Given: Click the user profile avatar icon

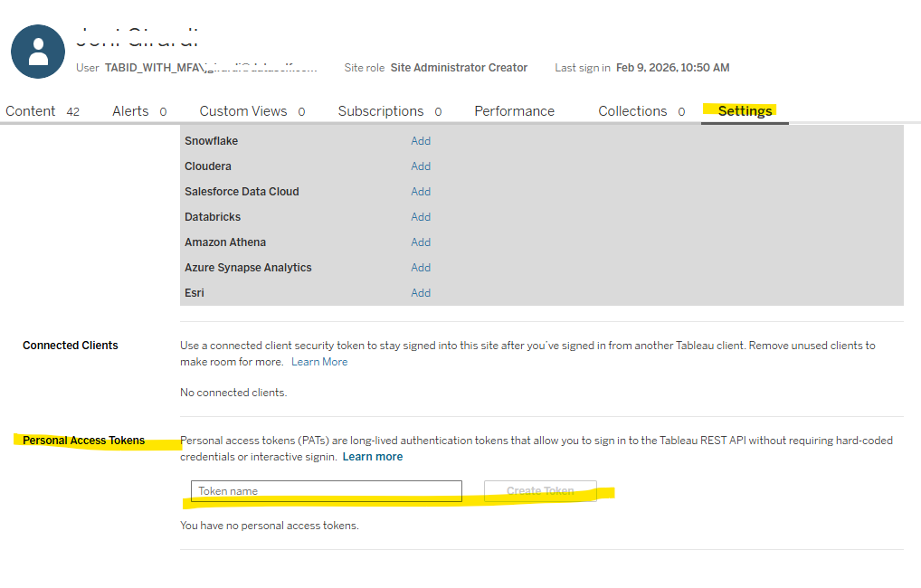Looking at the screenshot, I should click(38, 52).
